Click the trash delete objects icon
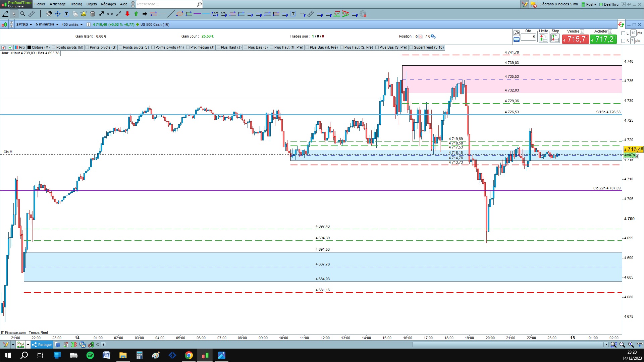 coord(93,14)
